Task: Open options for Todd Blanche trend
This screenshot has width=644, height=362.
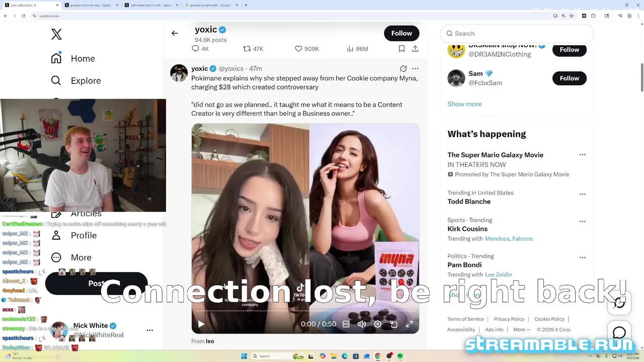Action: (x=582, y=194)
